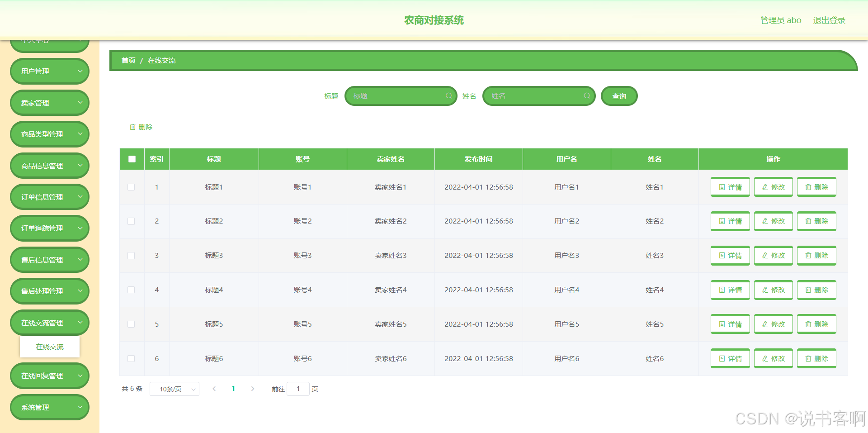The width and height of the screenshot is (868, 433).
Task: Delete the 标题1 row
Action: coord(816,187)
